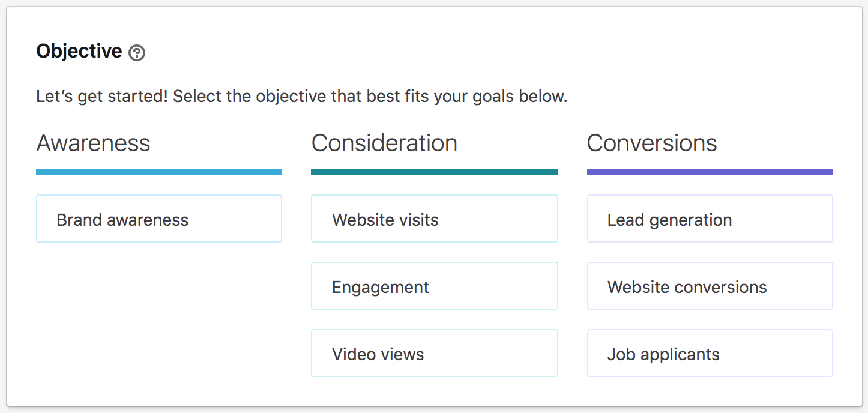Pick the Engagement objective option
This screenshot has height=413, width=868.
point(434,286)
